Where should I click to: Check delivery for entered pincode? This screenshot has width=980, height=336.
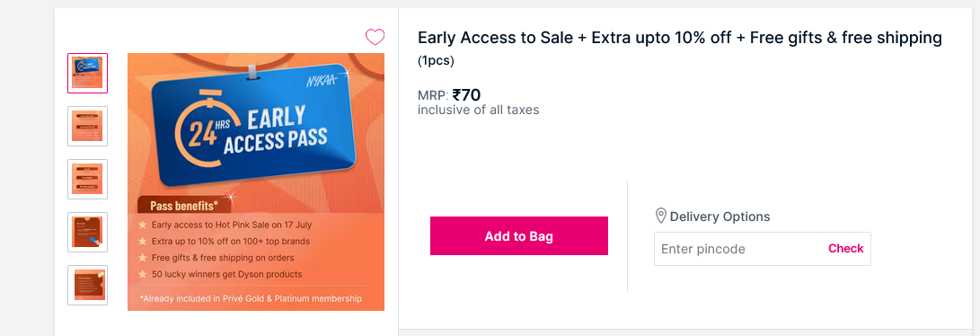pyautogui.click(x=845, y=249)
